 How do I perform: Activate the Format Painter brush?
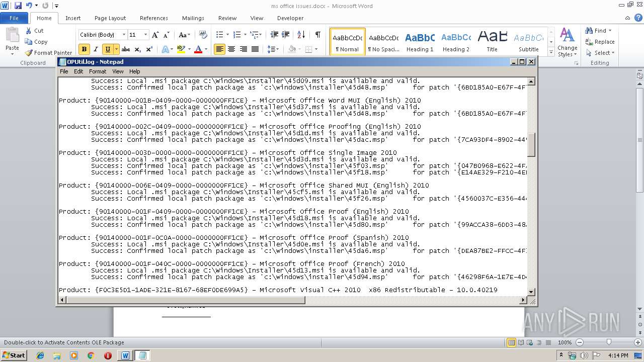point(48,53)
